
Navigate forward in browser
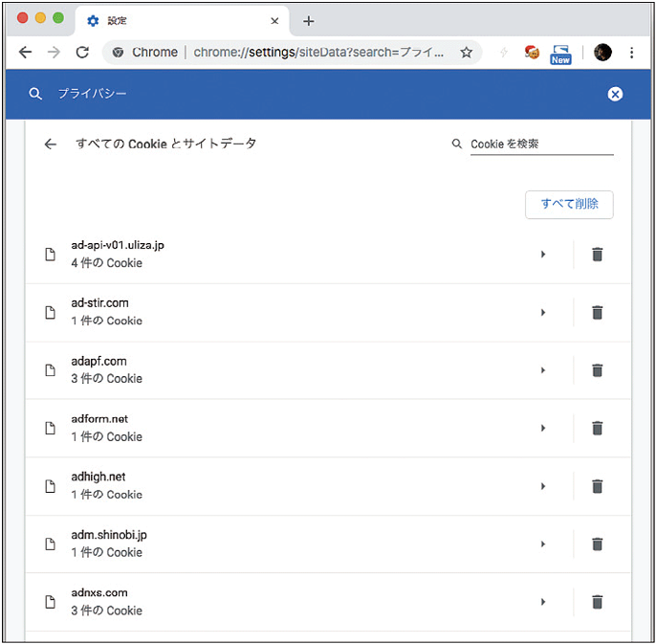(54, 53)
